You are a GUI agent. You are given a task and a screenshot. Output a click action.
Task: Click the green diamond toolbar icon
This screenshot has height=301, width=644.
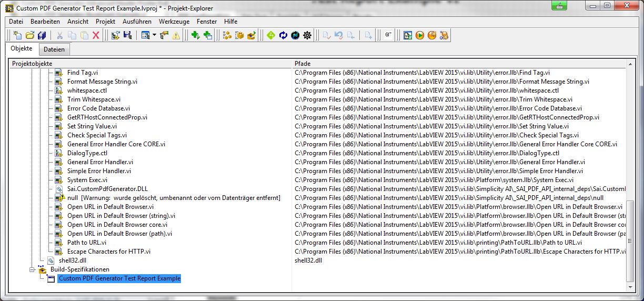[x=270, y=36]
